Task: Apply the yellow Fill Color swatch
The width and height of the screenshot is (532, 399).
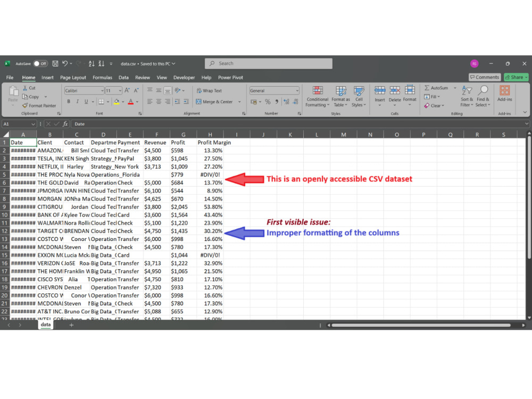Action: 117,102
